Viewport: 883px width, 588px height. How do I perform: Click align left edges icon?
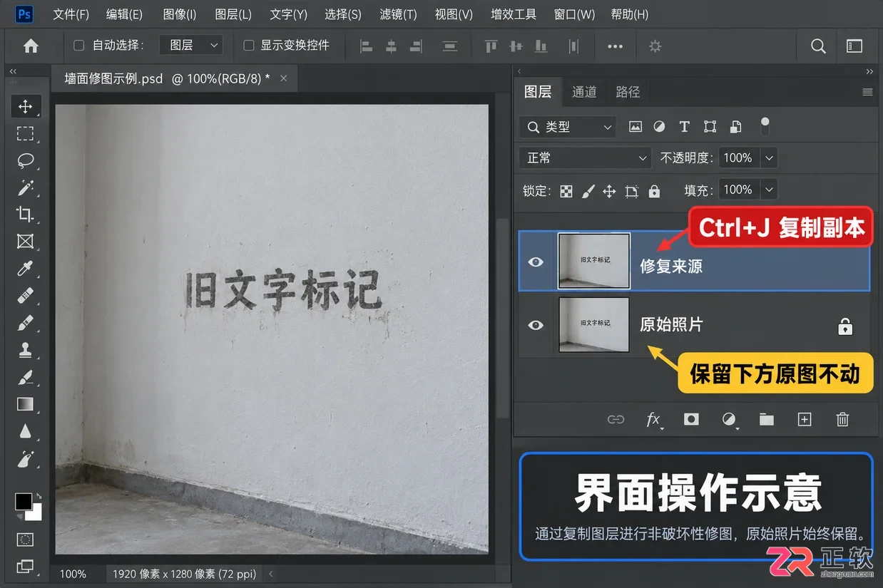(x=367, y=46)
